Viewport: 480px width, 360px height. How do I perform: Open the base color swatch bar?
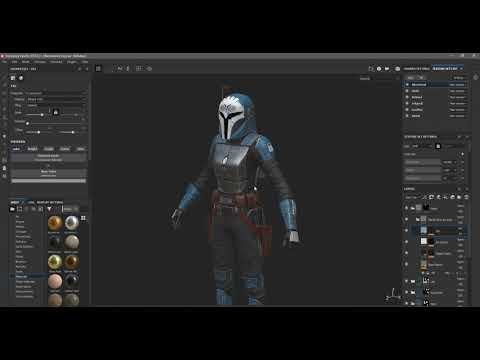coord(49,181)
